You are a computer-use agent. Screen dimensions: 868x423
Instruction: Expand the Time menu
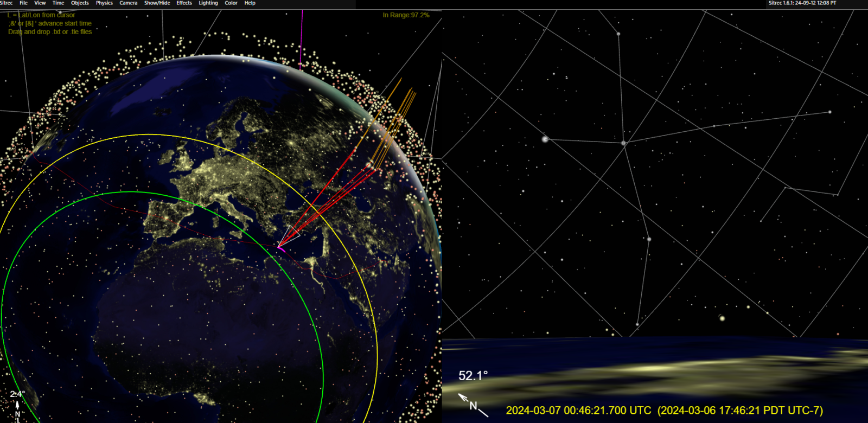coord(58,3)
